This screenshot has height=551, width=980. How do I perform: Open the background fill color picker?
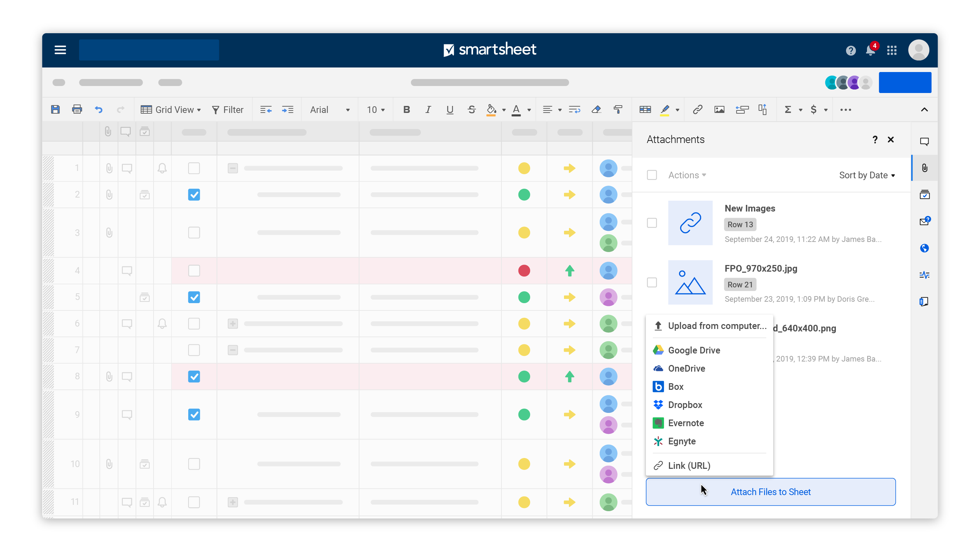click(495, 110)
